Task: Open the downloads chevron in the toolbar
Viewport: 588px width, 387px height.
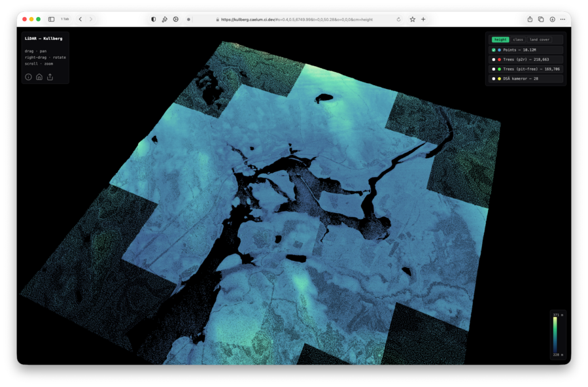Action: tap(551, 20)
